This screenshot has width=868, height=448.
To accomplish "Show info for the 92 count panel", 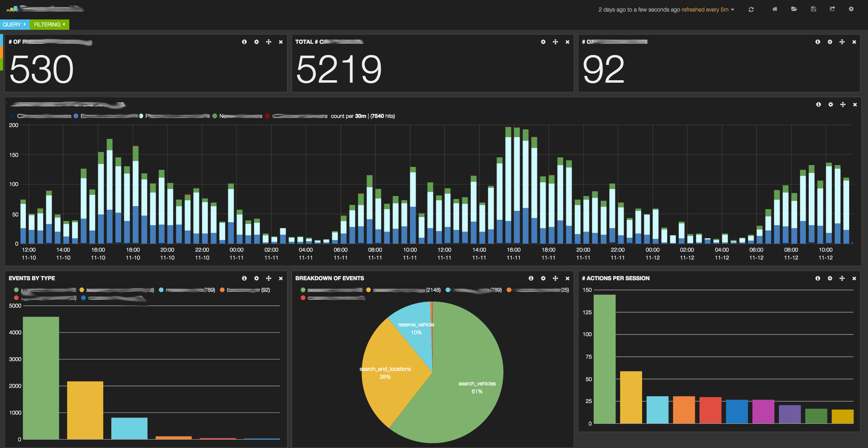I will pos(818,42).
